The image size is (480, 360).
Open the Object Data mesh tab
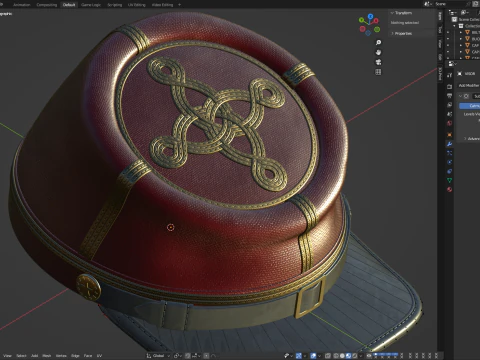click(x=449, y=180)
